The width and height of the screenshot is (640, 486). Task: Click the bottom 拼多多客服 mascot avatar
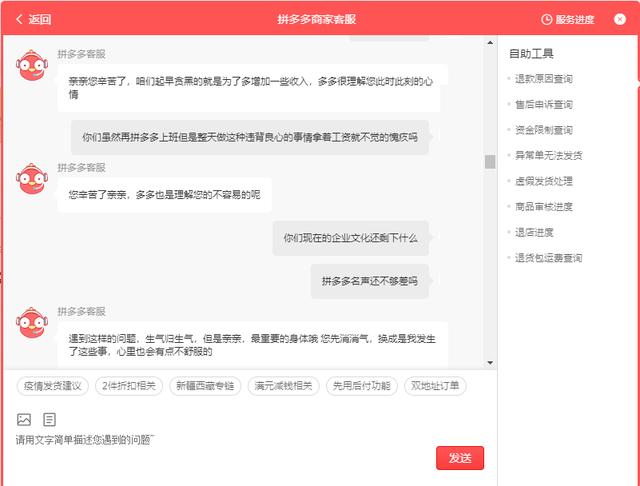tap(32, 323)
